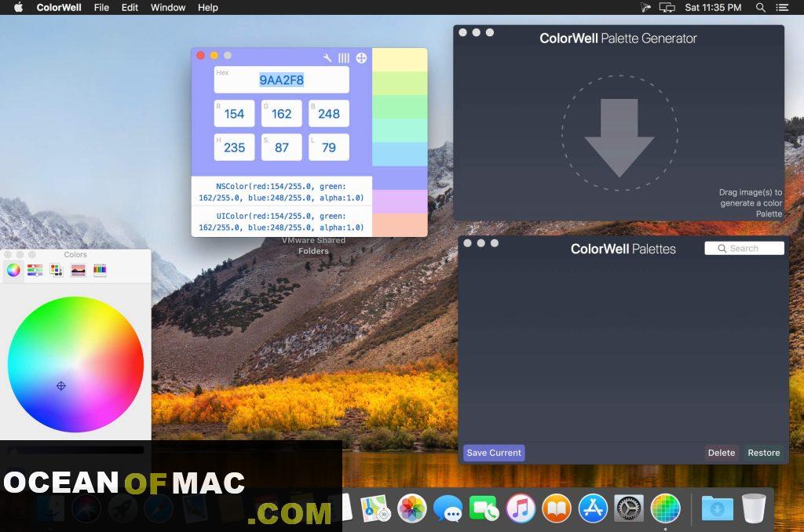Screen dimensions: 804x532
Task: Switch to image palettes tab in Colors panel
Action: pyautogui.click(x=78, y=270)
